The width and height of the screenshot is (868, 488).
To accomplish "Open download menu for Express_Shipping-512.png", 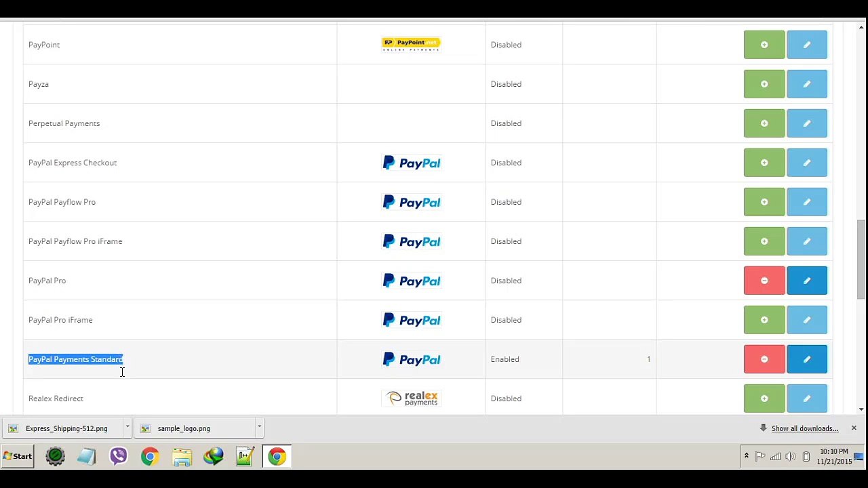I will pyautogui.click(x=127, y=428).
